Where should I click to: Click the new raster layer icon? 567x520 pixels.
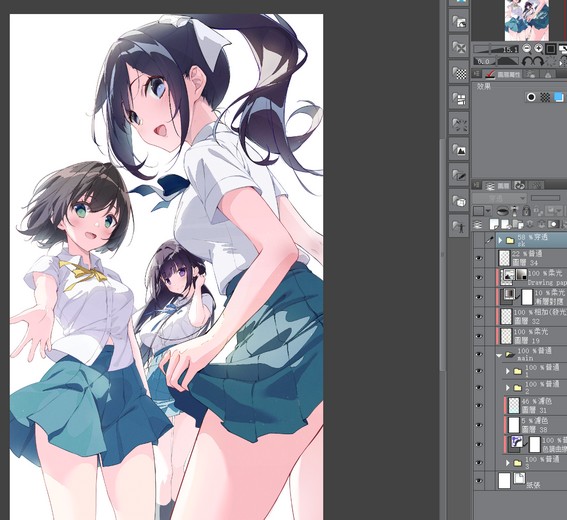tap(494, 224)
